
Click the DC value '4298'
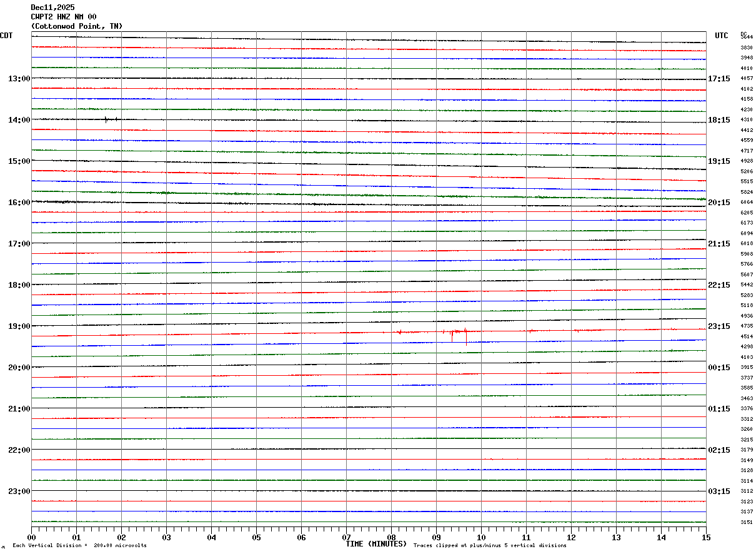click(747, 347)
